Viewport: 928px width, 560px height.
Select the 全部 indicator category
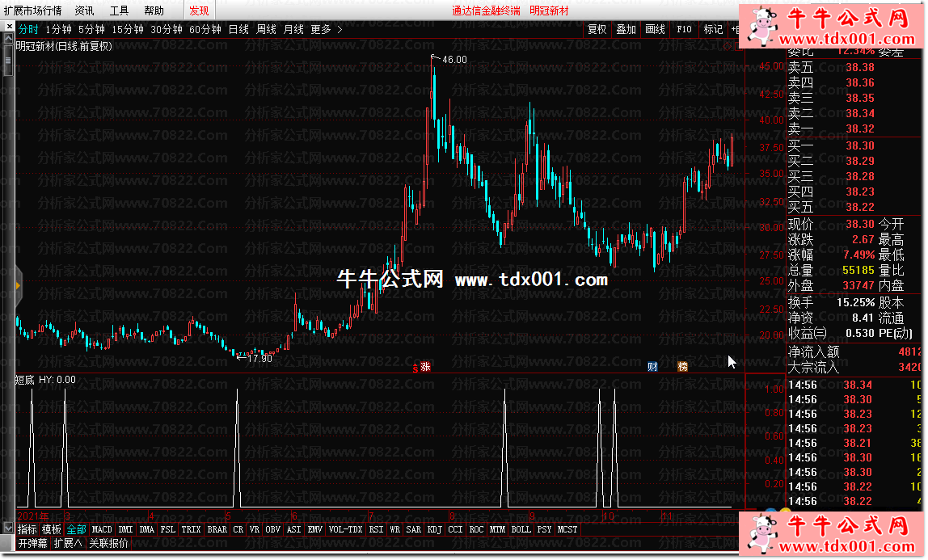point(76,529)
